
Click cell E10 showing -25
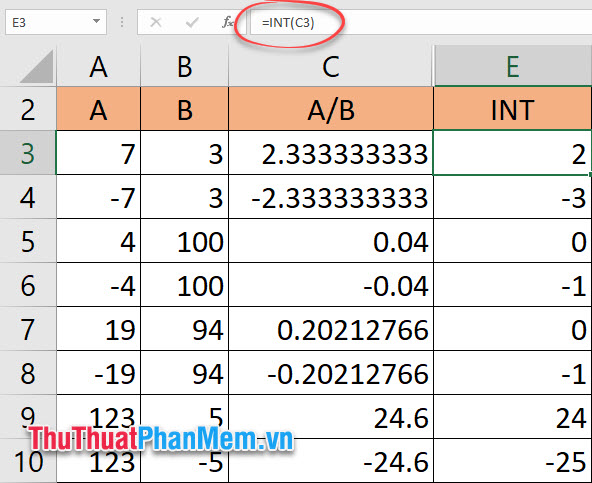[x=513, y=460]
